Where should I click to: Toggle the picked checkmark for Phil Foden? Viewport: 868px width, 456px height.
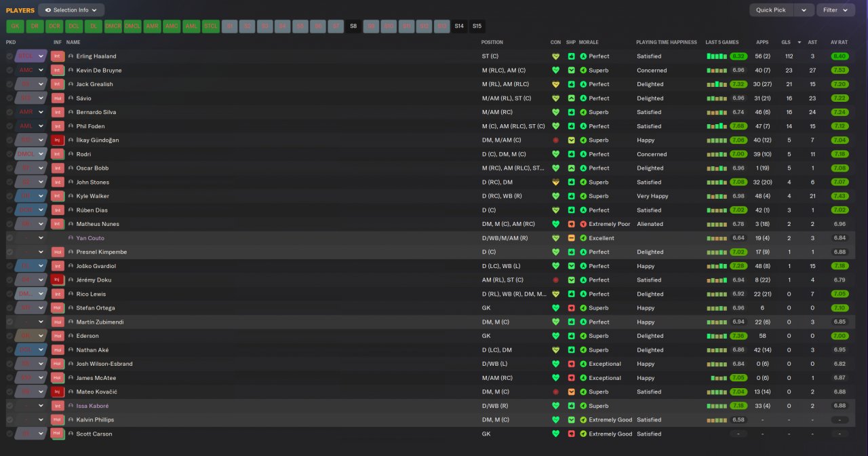click(x=9, y=126)
